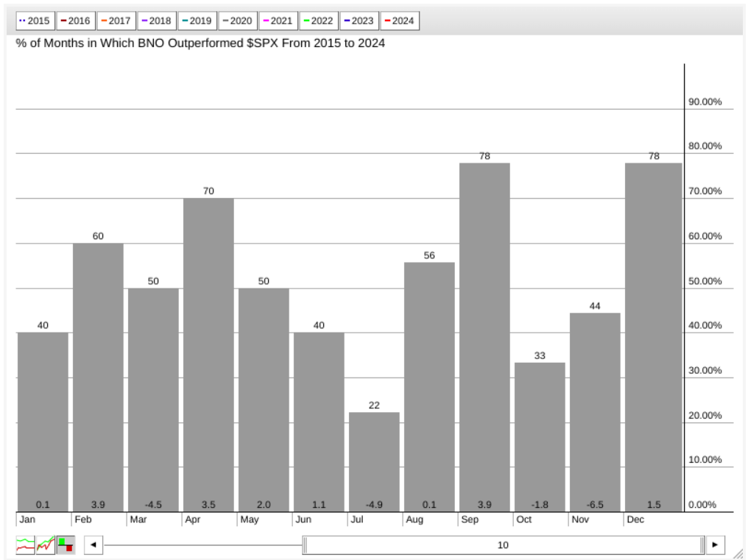
Task: Toggle the 2017 year series
Action: point(116,21)
